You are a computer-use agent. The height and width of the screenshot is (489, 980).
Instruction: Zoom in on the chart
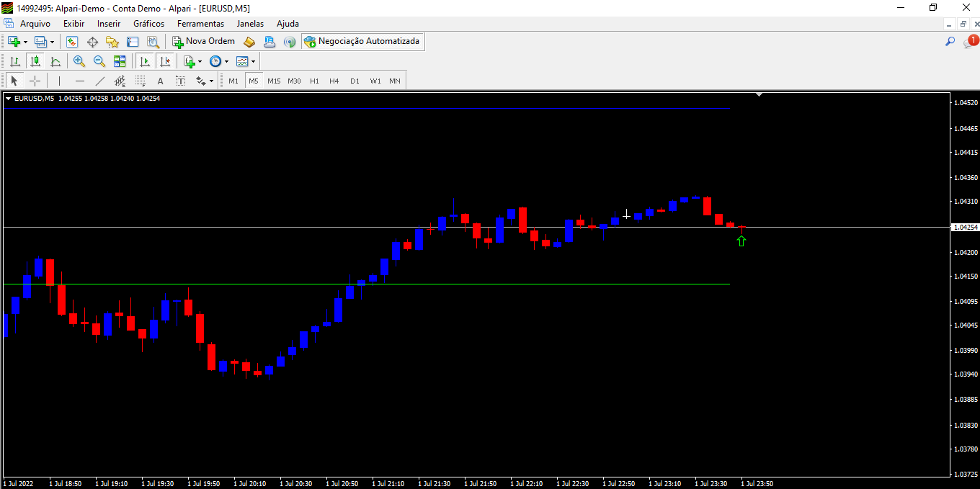pos(79,61)
